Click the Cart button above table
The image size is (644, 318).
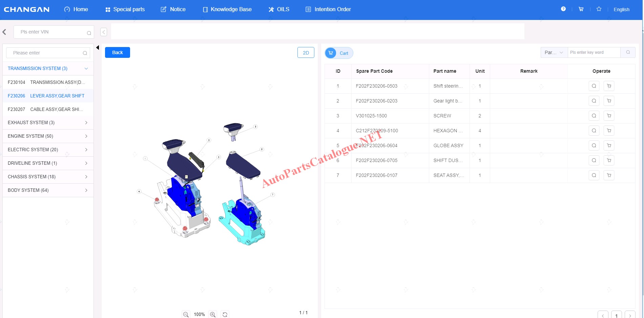(339, 53)
